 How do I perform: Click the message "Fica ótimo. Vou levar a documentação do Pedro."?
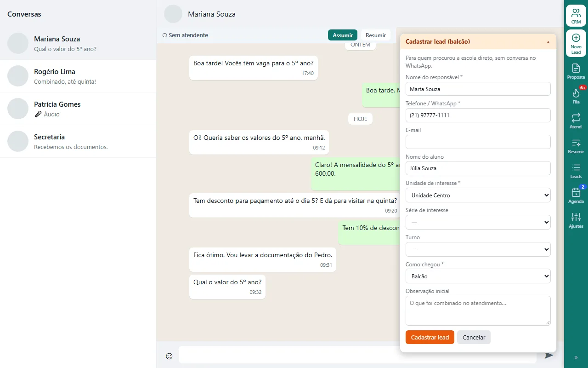(263, 259)
